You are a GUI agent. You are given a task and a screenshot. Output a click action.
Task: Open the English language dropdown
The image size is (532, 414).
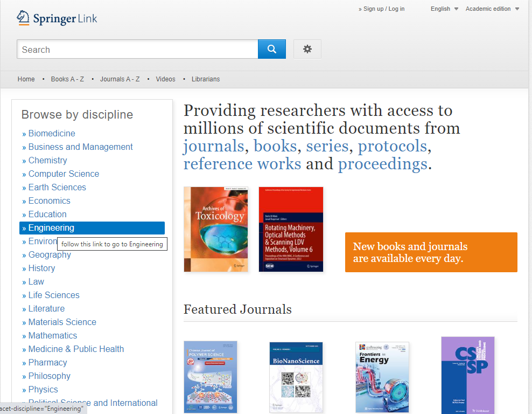444,9
